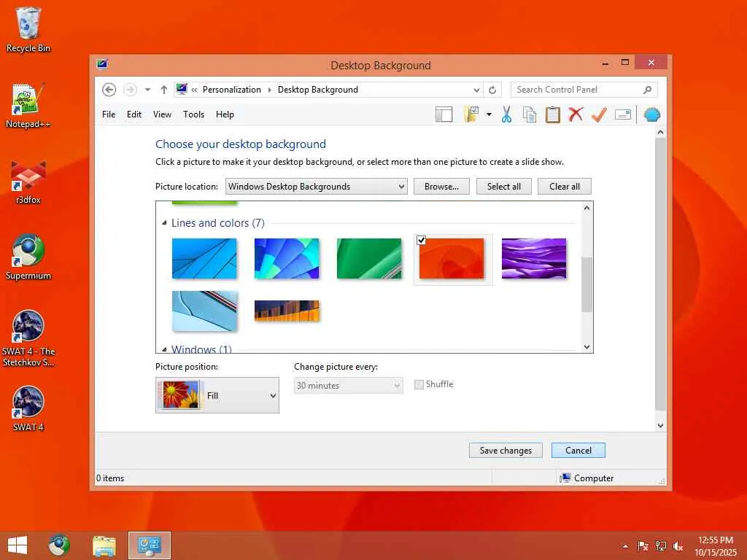Click the Clear all button
The image size is (747, 560).
[x=564, y=186]
